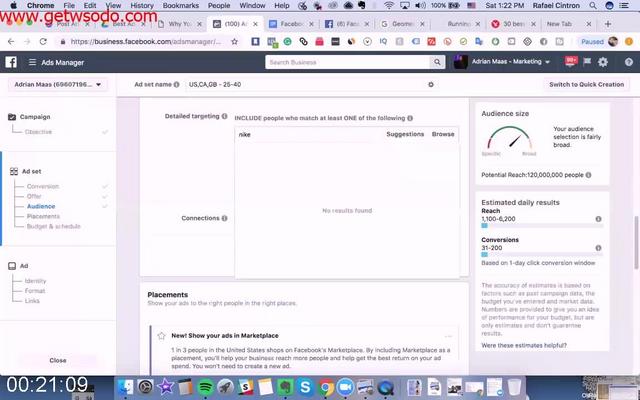640x400 pixels.
Task: Click the detailed targeting field containing nike
Action: click(309, 134)
